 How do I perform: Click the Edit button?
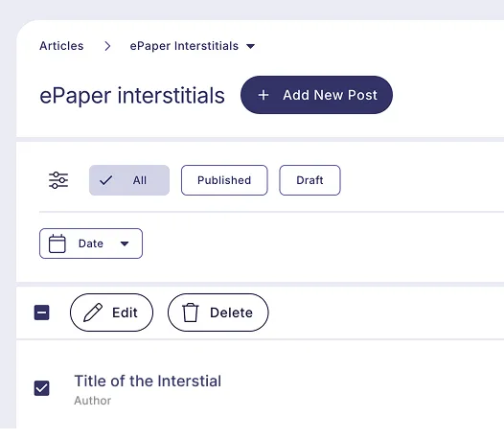point(111,313)
